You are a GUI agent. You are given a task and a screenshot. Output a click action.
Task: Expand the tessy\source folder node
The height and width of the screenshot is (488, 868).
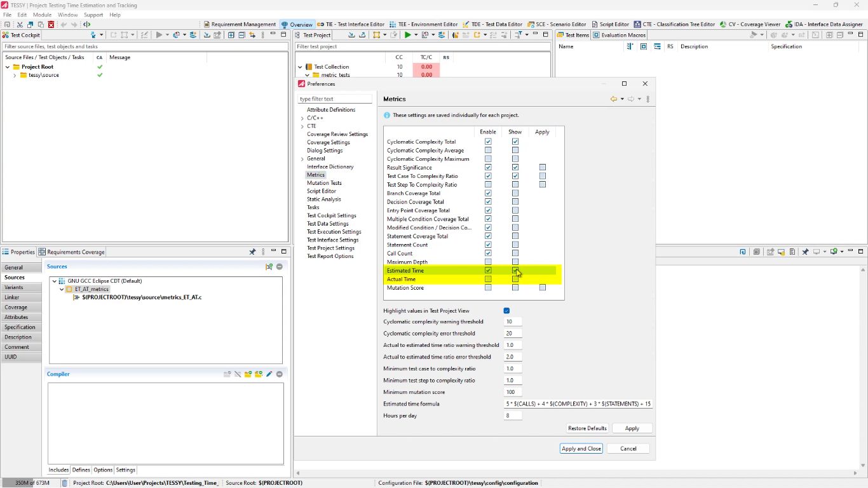[15, 75]
